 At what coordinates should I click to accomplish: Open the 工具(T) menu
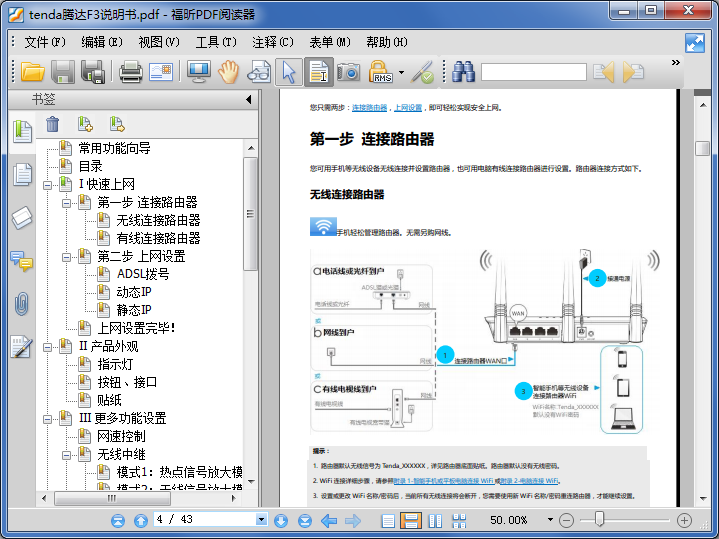point(216,42)
